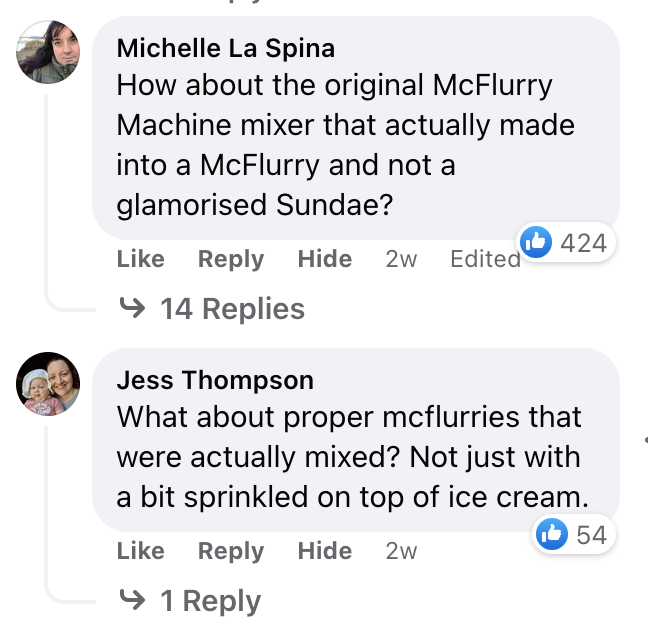Image resolution: width=648 pixels, height=632 pixels.
Task: Hide Jess Thompson's comment
Action: click(x=325, y=551)
